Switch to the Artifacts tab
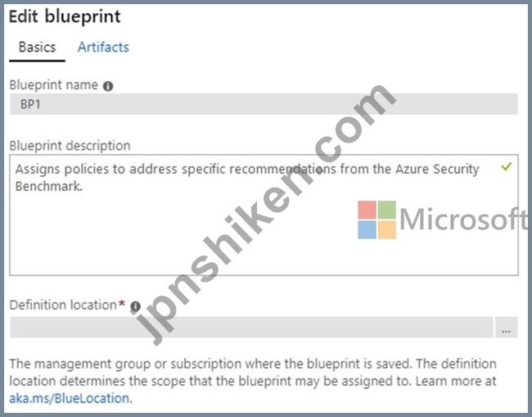 [103, 48]
